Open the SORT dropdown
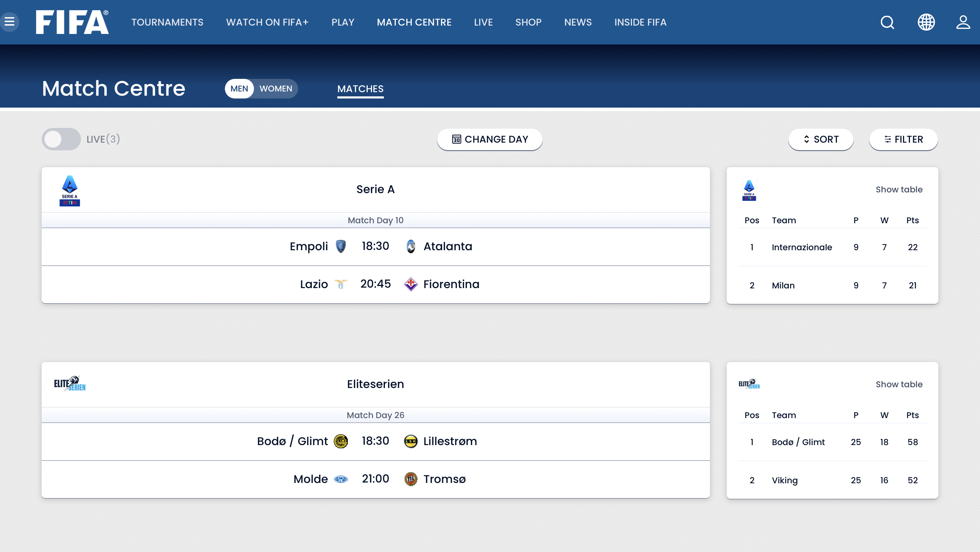The height and width of the screenshot is (552, 980). click(821, 139)
